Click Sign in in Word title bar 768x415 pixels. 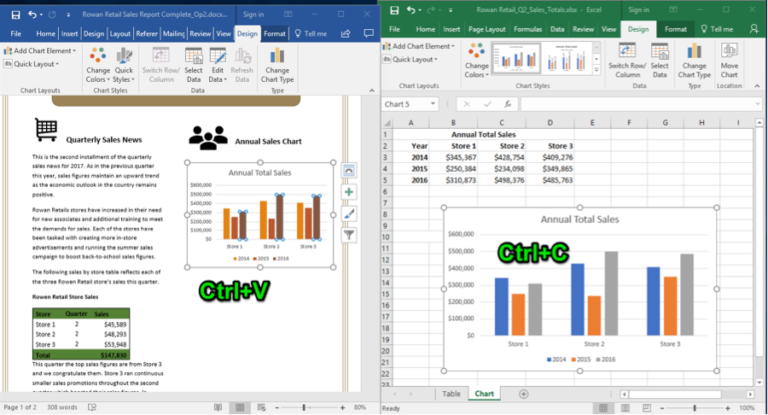(253, 15)
